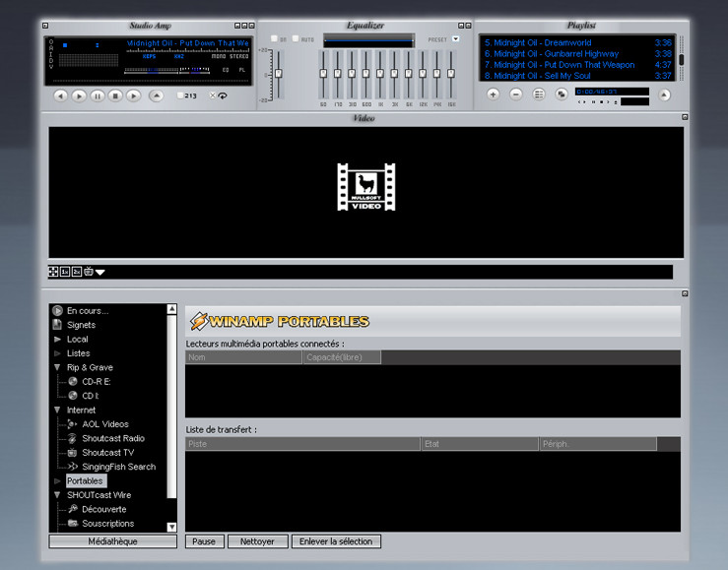Image resolution: width=728 pixels, height=570 pixels.
Task: Expand the Local tree node
Action: tap(57, 339)
